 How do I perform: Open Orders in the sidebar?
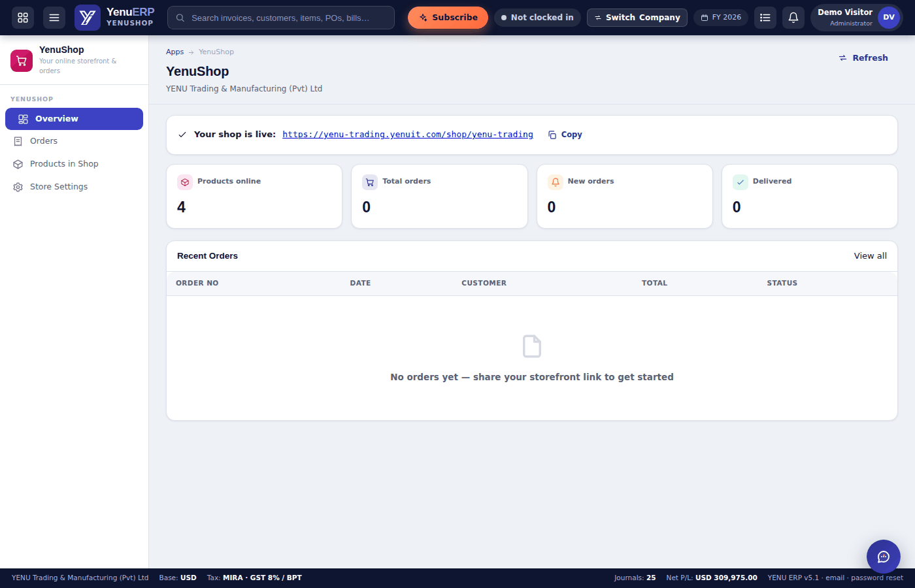click(x=74, y=141)
